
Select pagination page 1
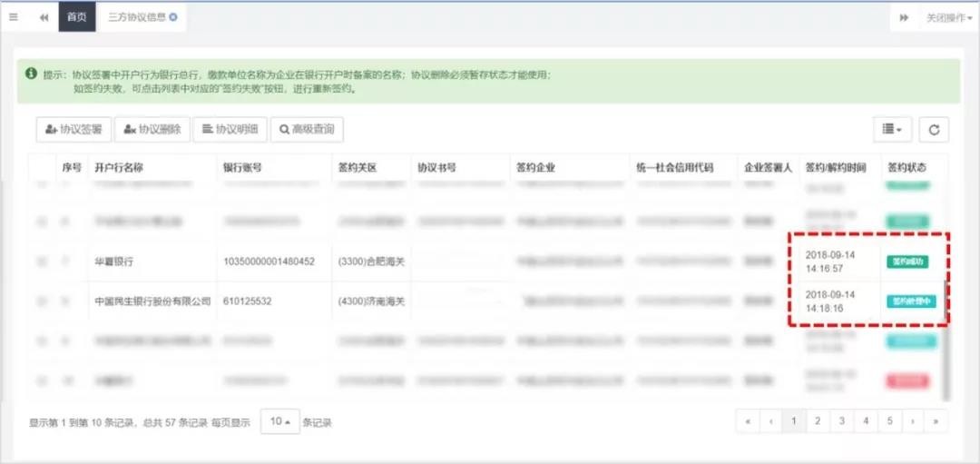(x=794, y=421)
